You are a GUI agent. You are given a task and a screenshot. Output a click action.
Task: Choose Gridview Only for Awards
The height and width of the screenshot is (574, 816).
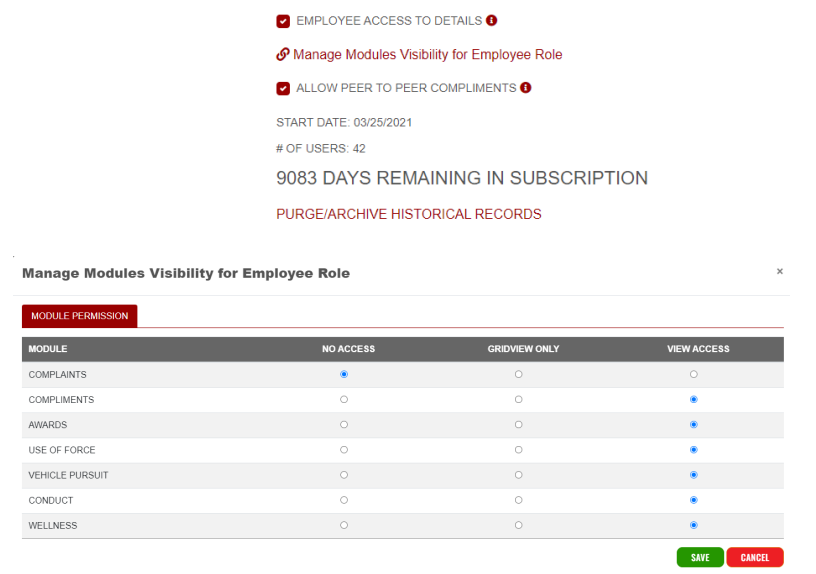pos(518,424)
